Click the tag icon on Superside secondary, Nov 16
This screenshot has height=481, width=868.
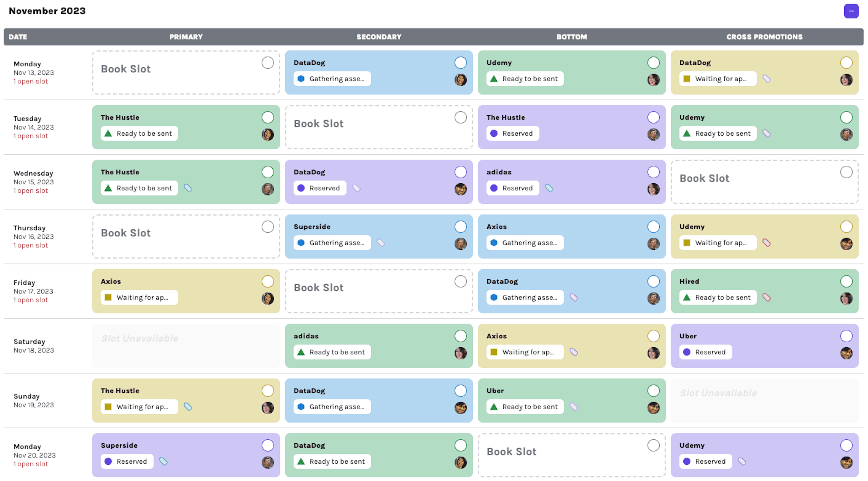coord(380,243)
